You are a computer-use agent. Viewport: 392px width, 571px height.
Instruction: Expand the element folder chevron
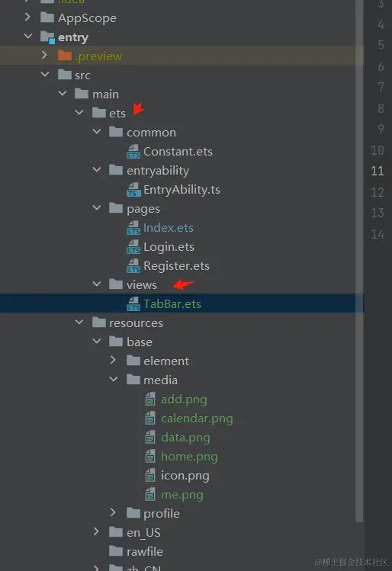tap(113, 360)
